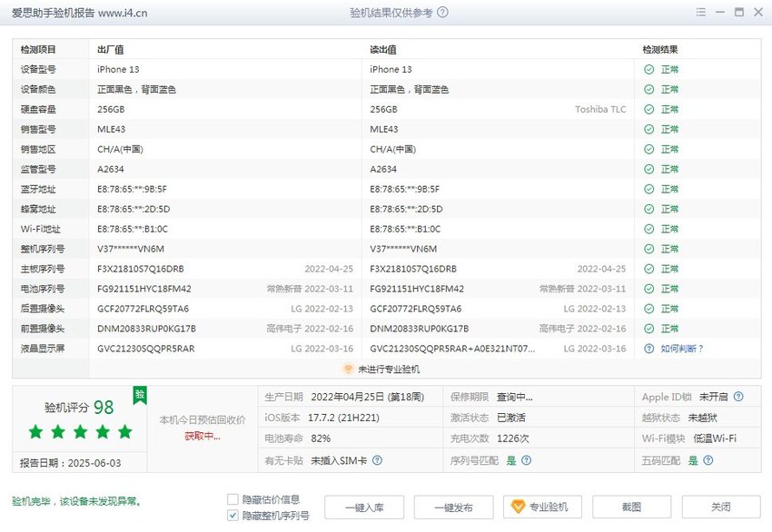Click the green check icon in 电池序列号 row
Image resolution: width=772 pixels, height=532 pixels.
648,289
